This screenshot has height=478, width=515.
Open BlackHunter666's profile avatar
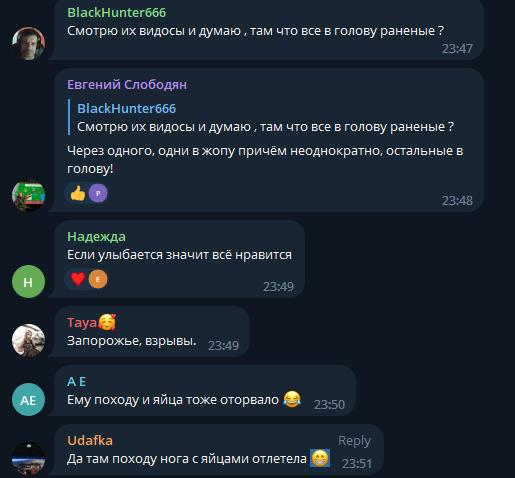tap(28, 43)
